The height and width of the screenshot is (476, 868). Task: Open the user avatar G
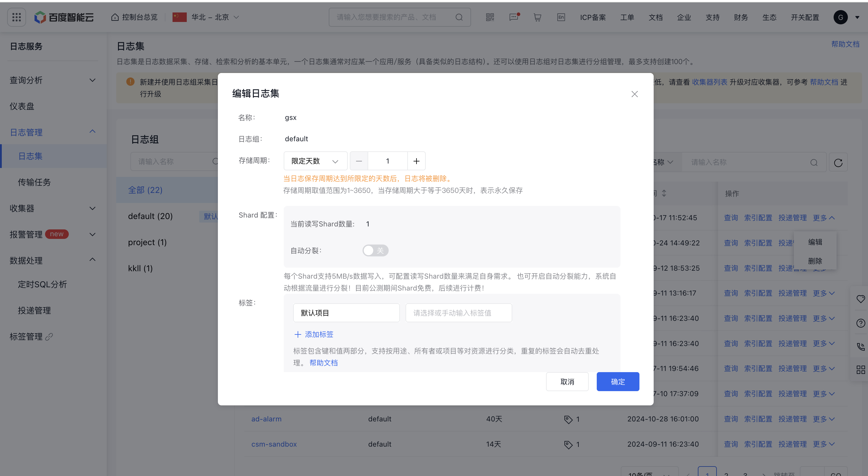tap(840, 17)
